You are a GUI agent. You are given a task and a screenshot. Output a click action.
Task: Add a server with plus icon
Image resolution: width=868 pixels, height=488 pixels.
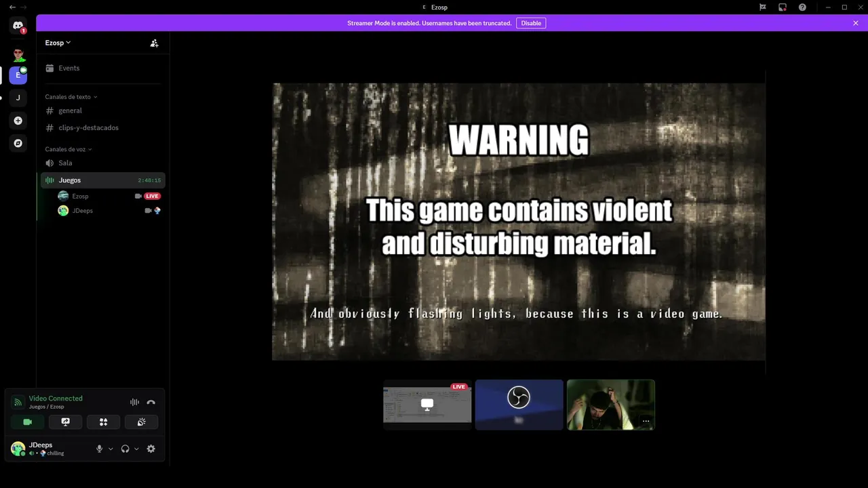(18, 121)
